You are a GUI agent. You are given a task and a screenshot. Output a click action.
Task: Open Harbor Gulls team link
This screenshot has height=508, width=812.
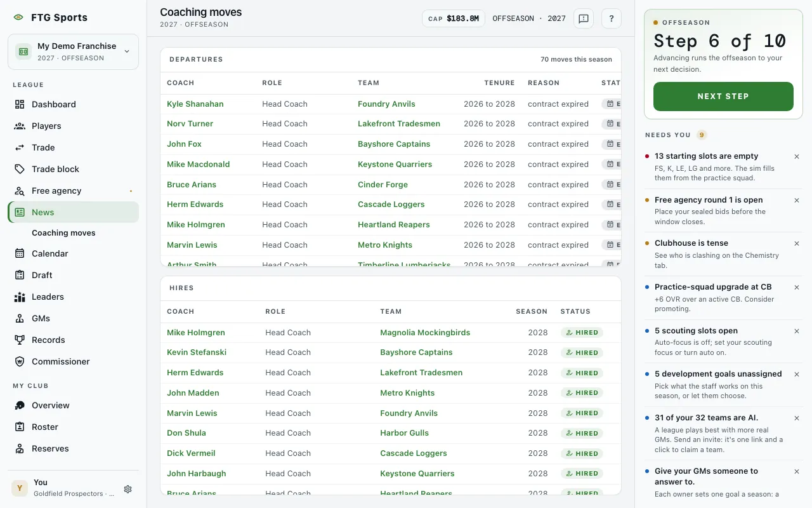pyautogui.click(x=404, y=433)
